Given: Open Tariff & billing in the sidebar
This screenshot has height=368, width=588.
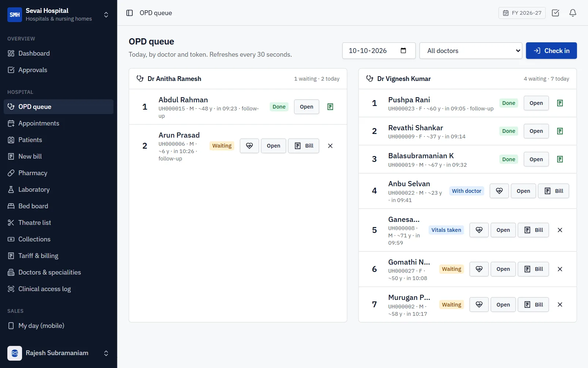Looking at the screenshot, I should coord(59,256).
